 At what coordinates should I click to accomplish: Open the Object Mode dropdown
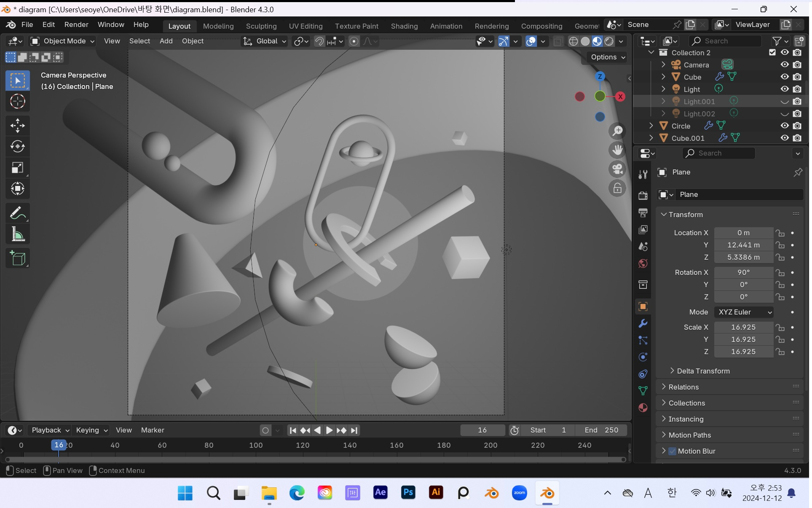62,41
